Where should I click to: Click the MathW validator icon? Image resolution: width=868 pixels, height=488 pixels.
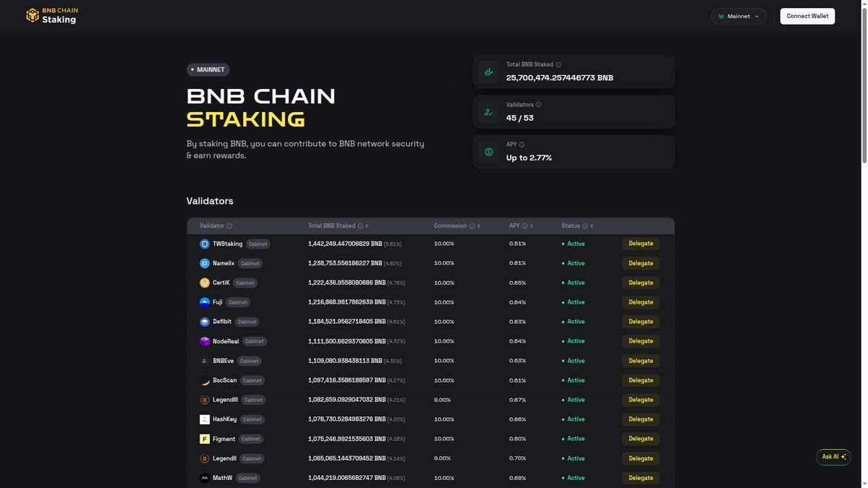pos(205,478)
